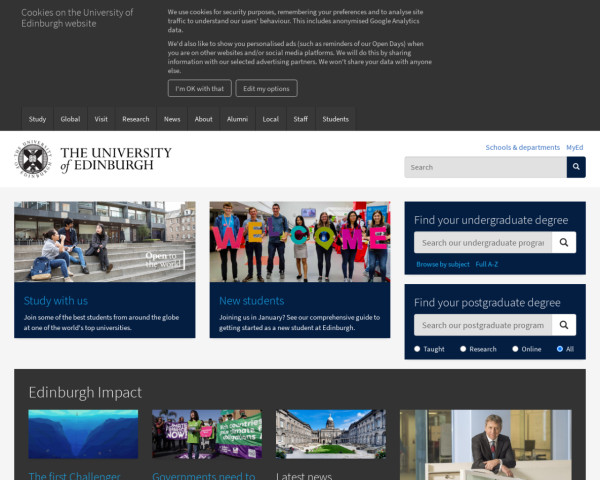
Task: Go to the Alumni navigation tab
Action: tap(237, 119)
